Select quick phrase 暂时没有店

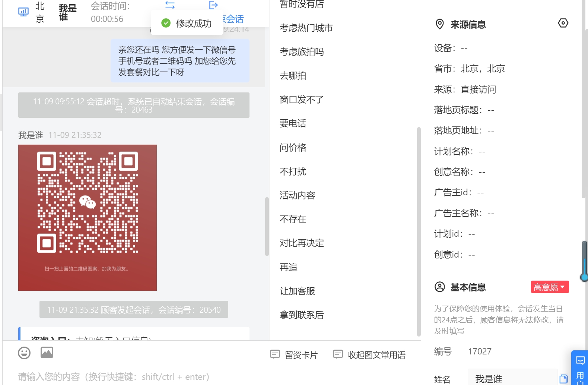coord(302,4)
